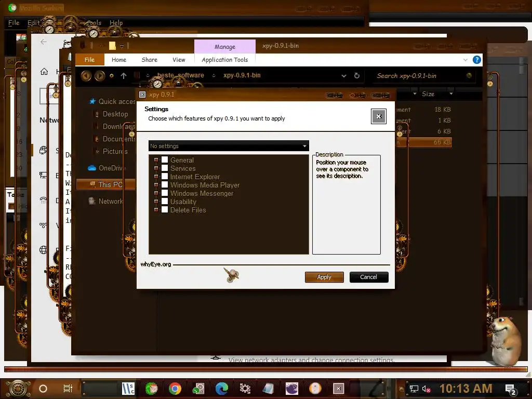532x399 pixels.
Task: Open Microsoft Edge from the taskbar
Action: tap(221, 389)
